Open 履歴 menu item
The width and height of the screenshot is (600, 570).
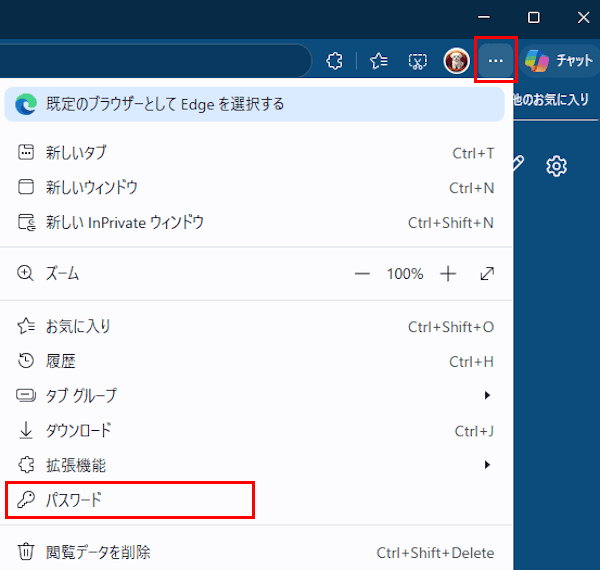tap(256, 361)
